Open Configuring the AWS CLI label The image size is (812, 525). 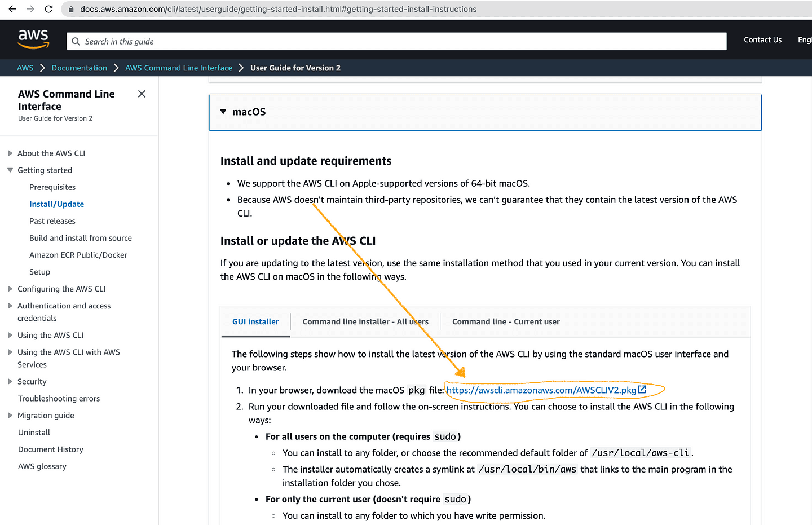61,289
